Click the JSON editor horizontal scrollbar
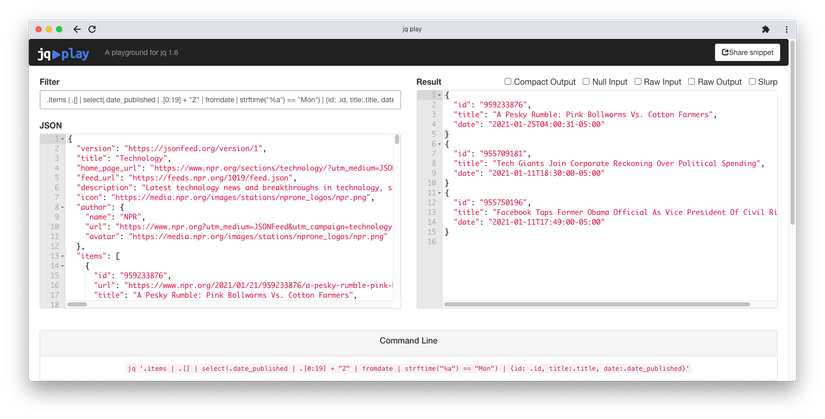This screenshot has width=825, height=419. (x=77, y=304)
